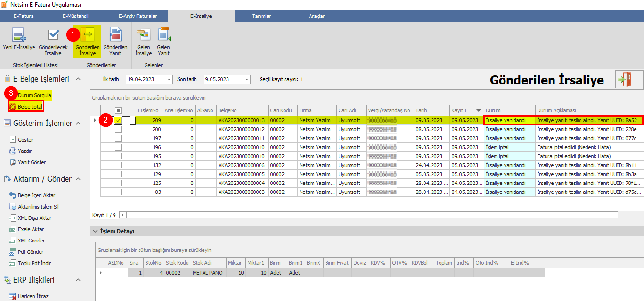Viewport: 644px width, 301px height.
Task: Open İlk tarih date dropdown
Action: coord(169,79)
